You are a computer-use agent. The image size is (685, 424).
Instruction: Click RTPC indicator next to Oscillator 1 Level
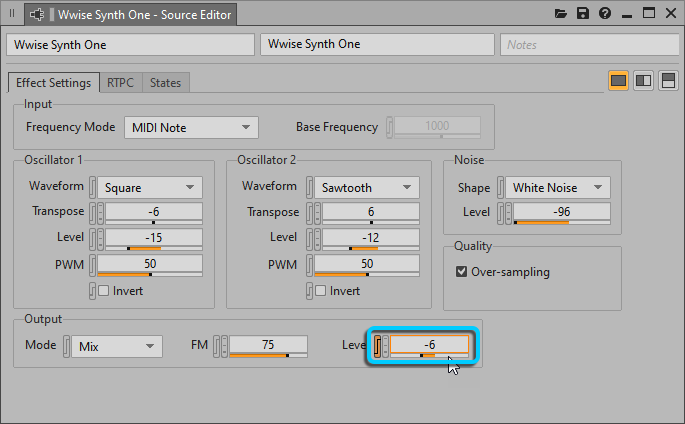93,239
